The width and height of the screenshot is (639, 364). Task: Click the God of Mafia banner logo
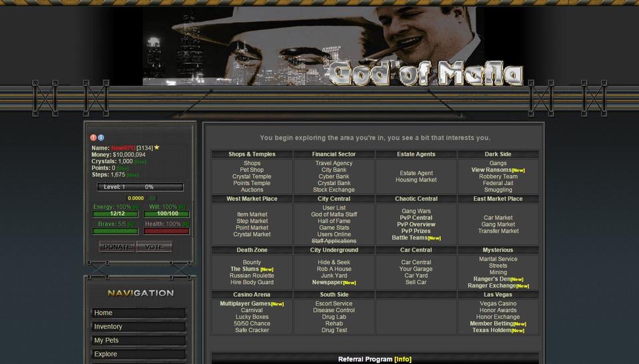426,72
